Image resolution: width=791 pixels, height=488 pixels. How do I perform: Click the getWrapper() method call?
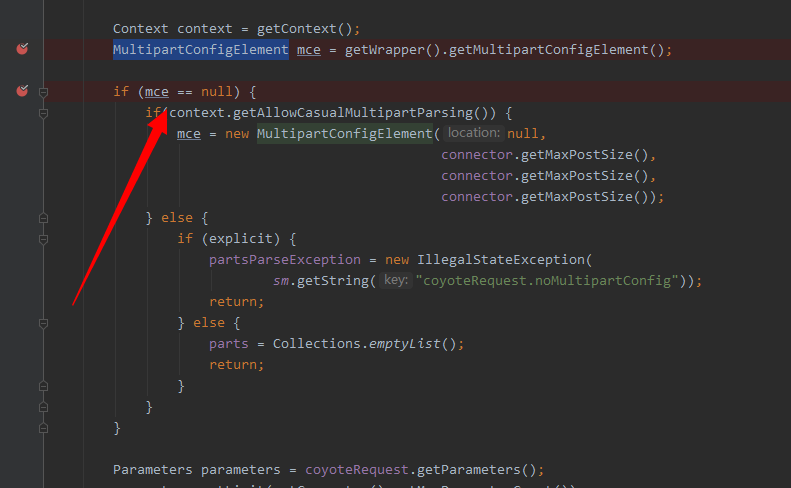pos(392,50)
